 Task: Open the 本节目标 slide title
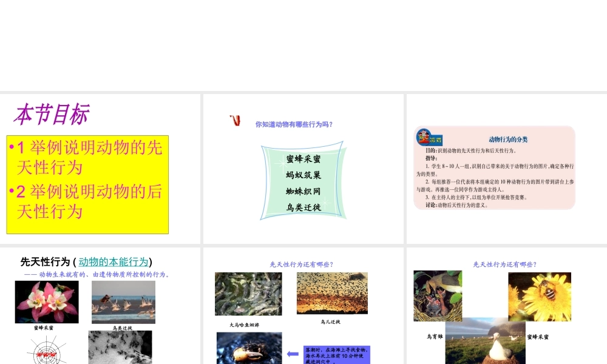pyautogui.click(x=52, y=115)
